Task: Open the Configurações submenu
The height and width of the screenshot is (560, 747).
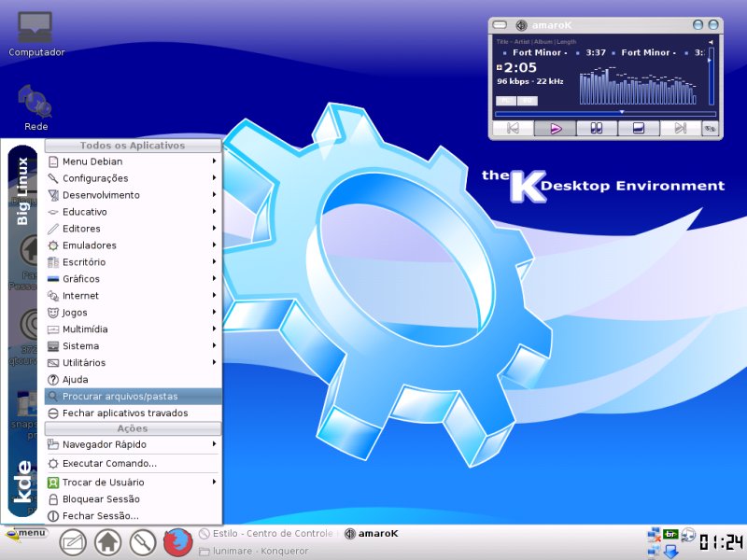Action: (133, 178)
